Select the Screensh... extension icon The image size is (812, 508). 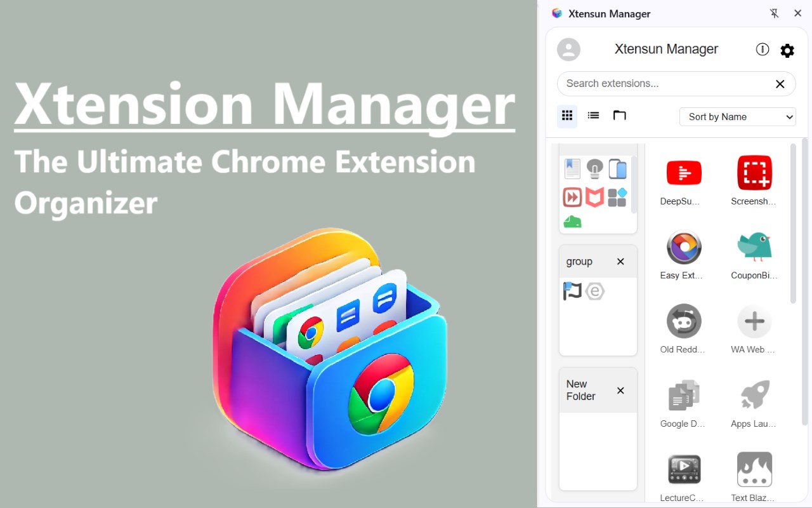(754, 173)
